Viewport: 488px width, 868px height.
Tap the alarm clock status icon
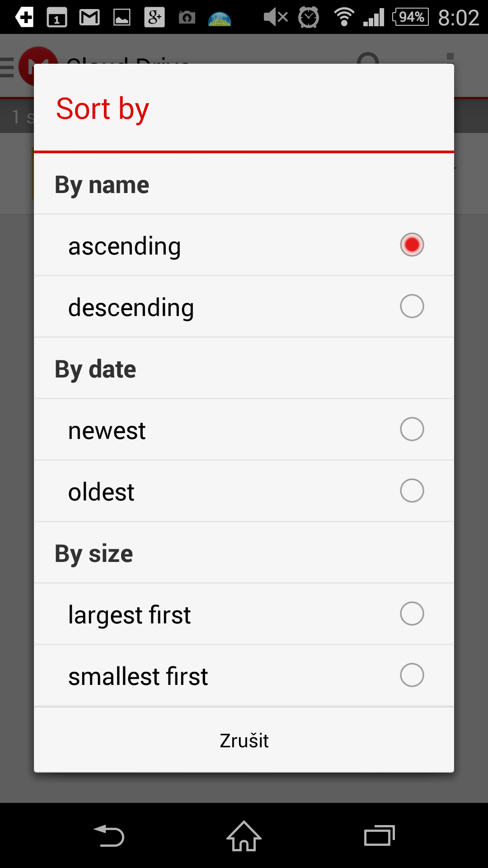[309, 18]
